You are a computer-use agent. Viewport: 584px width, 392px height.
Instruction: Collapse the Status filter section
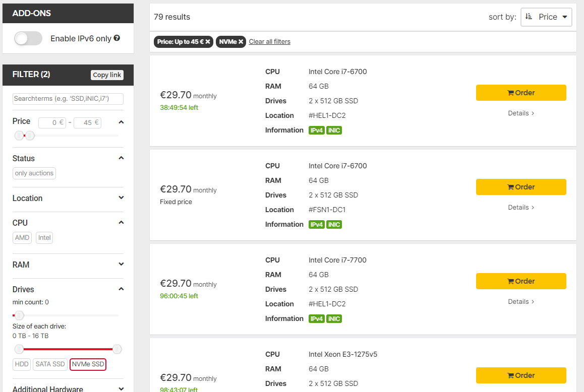(x=121, y=158)
